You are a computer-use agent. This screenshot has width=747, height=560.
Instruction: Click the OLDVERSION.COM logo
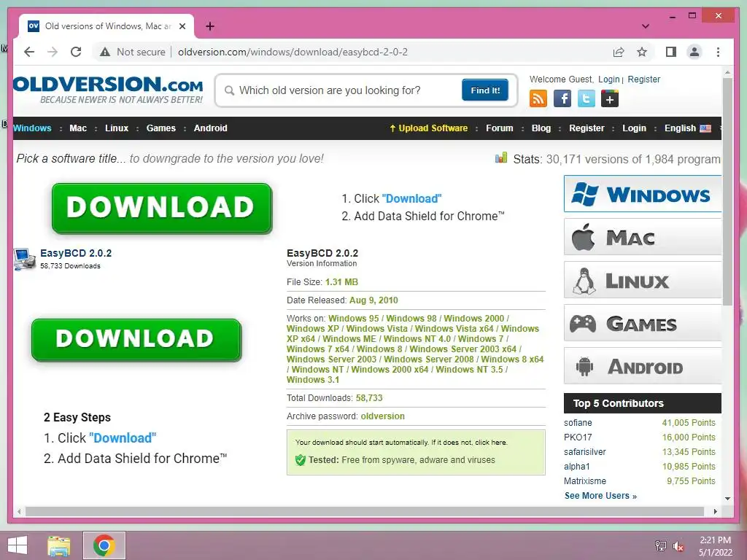pos(108,90)
